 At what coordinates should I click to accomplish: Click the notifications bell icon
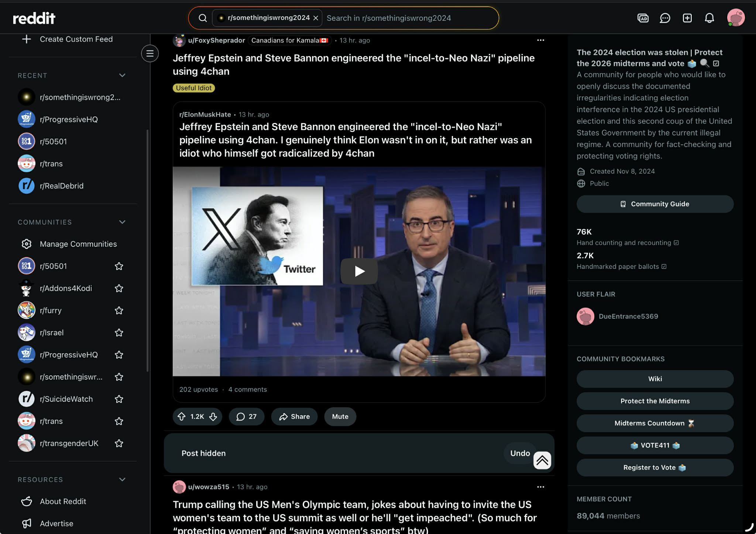point(709,18)
